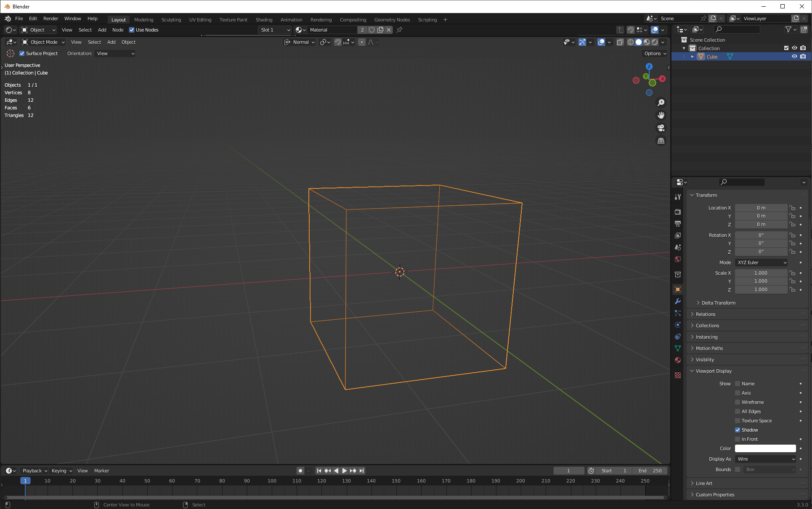Open the Orientation View dropdown
The height and width of the screenshot is (509, 812).
(x=115, y=53)
